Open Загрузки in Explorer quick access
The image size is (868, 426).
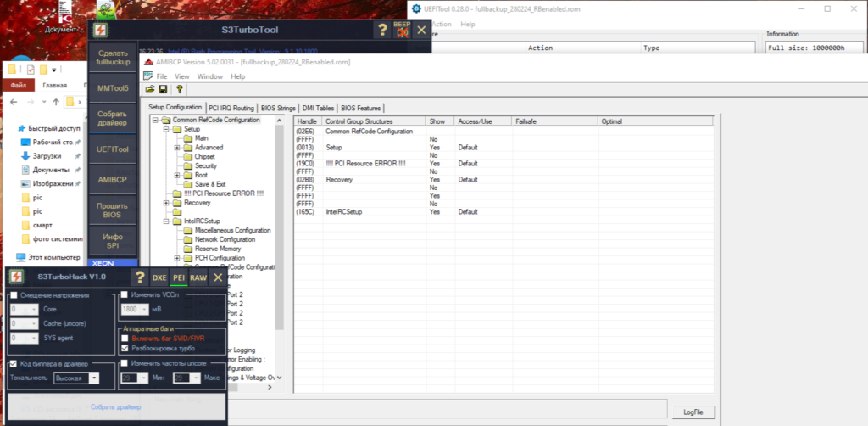pyautogui.click(x=47, y=155)
